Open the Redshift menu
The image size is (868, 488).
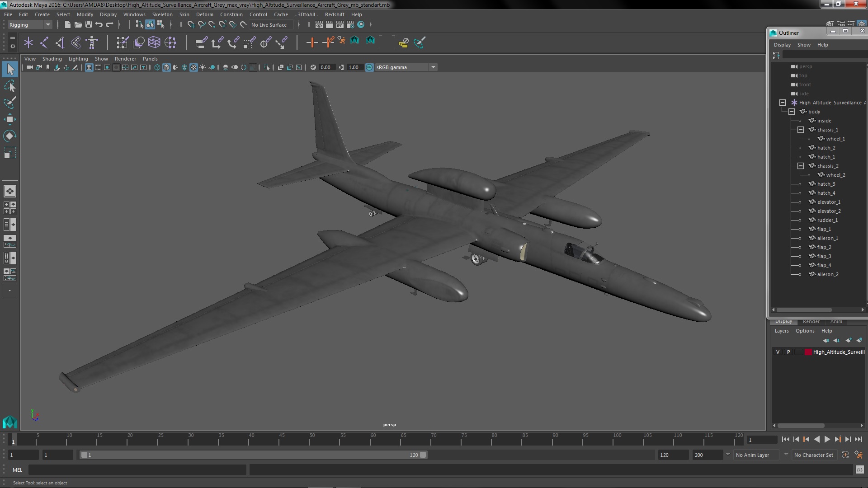pos(335,14)
